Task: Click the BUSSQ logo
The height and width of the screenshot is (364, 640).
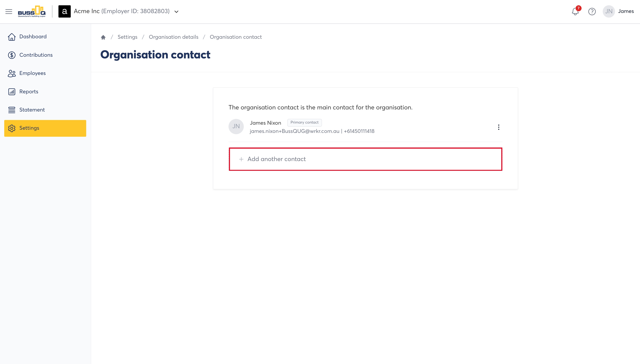Action: (x=32, y=11)
